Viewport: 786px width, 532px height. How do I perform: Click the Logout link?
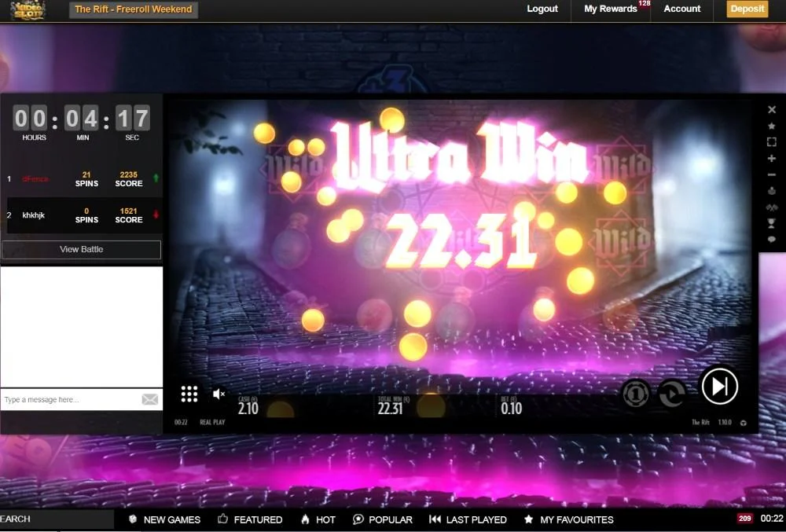pos(542,9)
